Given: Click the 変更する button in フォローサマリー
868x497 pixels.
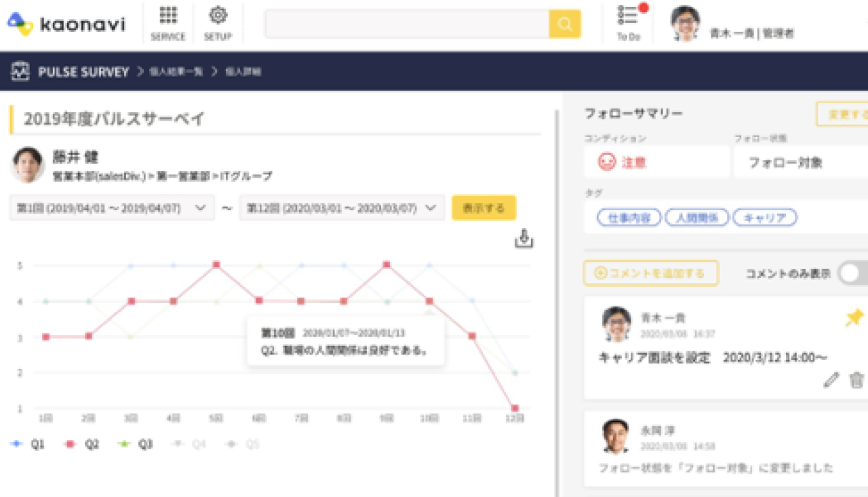Looking at the screenshot, I should (x=843, y=115).
